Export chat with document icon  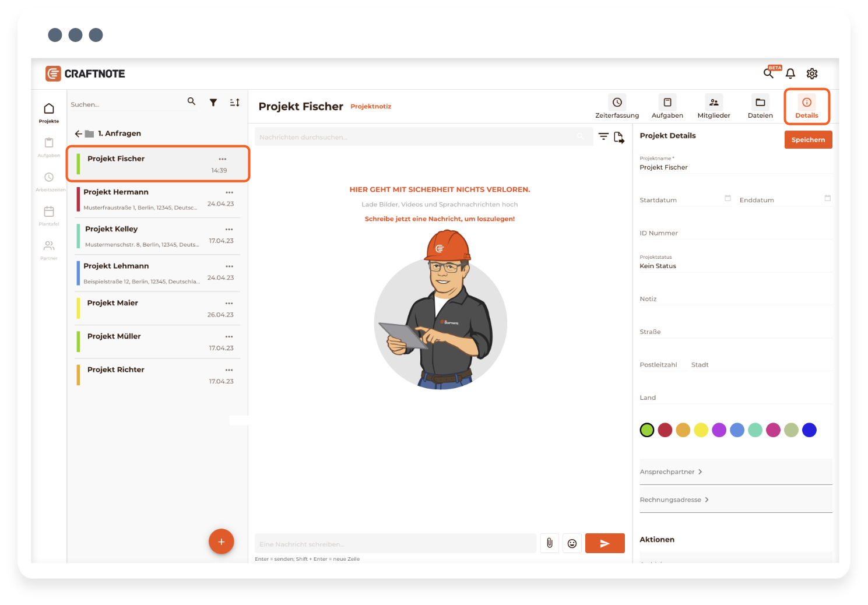click(x=619, y=138)
